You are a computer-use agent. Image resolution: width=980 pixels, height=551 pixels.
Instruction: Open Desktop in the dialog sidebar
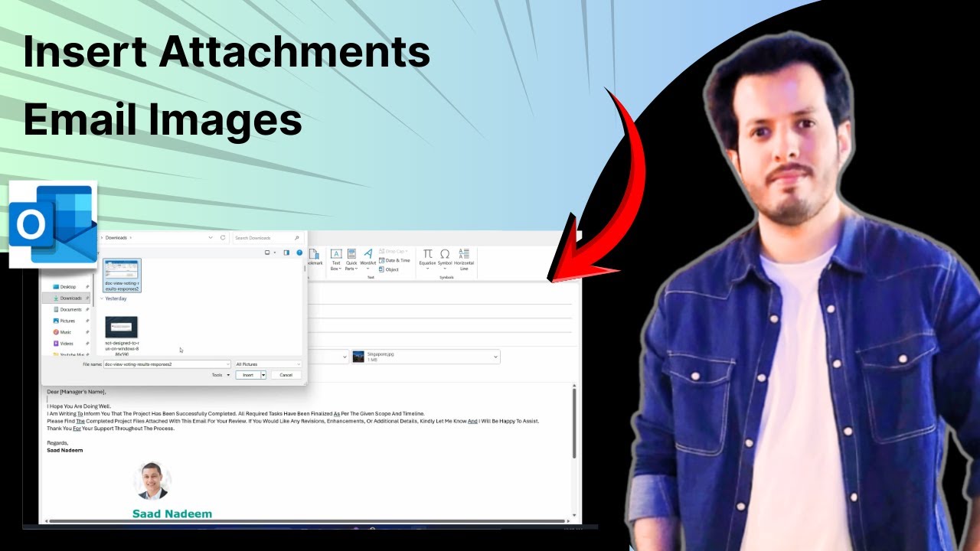point(68,287)
